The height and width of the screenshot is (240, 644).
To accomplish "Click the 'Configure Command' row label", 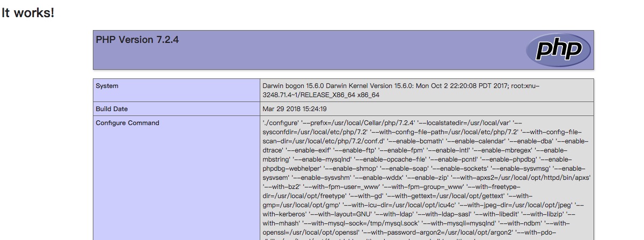I will coord(128,123).
